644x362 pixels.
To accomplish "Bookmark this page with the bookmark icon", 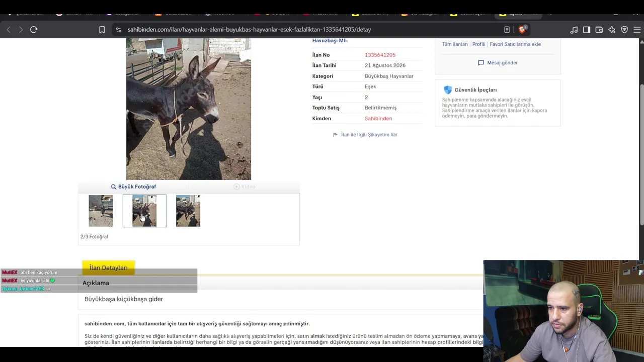I will pos(102,30).
